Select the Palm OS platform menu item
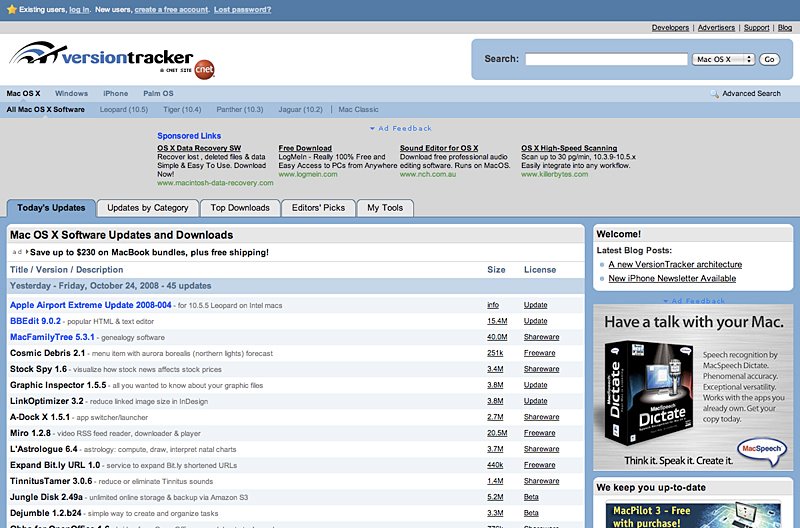Image resolution: width=800 pixels, height=528 pixels. click(158, 93)
